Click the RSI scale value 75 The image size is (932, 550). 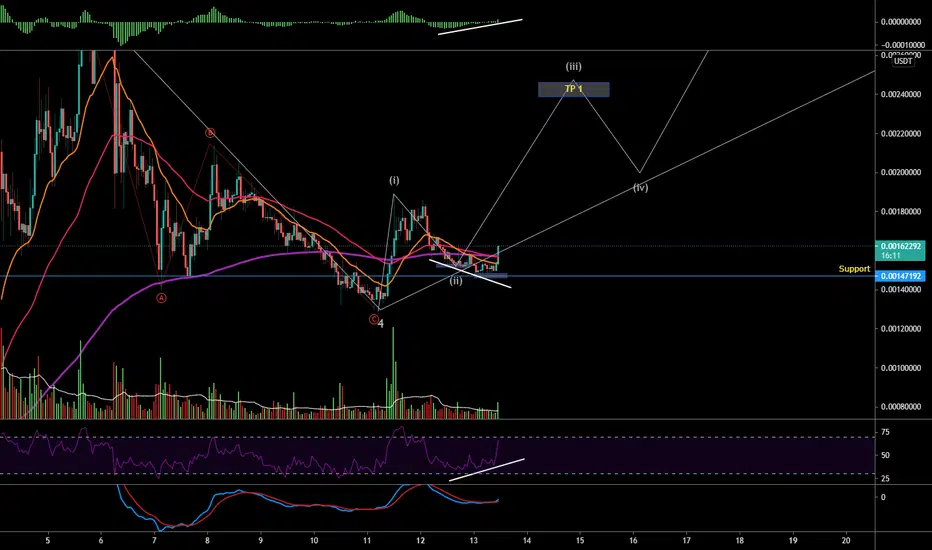[x=885, y=432]
